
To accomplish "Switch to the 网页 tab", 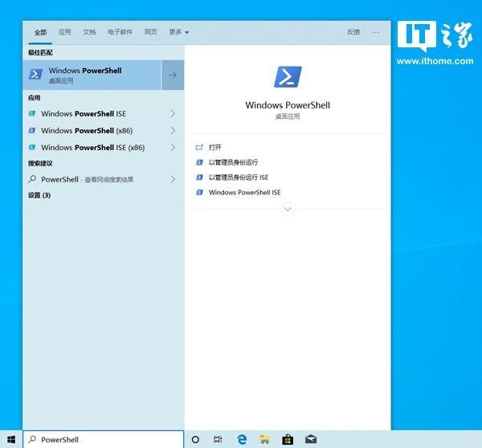I will pos(151,32).
